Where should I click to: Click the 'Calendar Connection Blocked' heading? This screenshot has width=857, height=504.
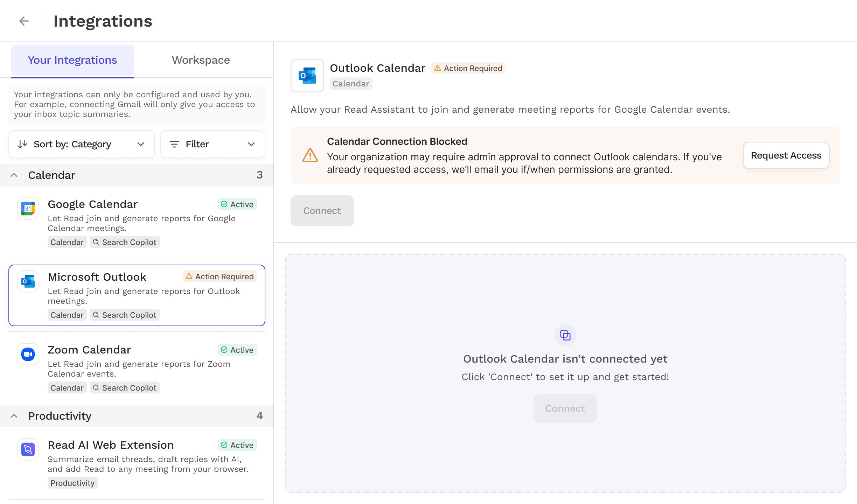pyautogui.click(x=397, y=141)
